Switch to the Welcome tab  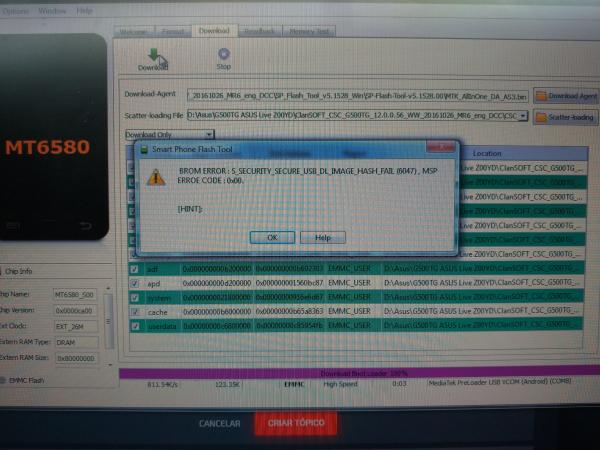pyautogui.click(x=134, y=31)
